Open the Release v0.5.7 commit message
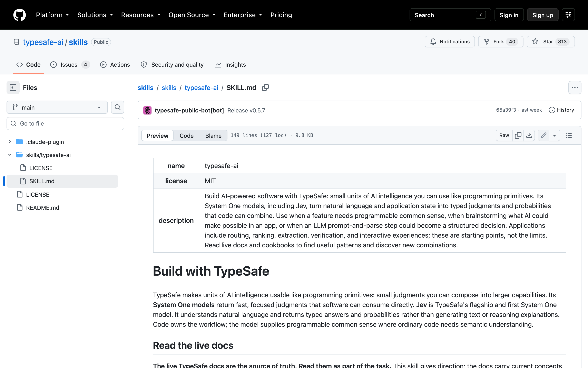This screenshot has height=368, width=588. [246, 110]
